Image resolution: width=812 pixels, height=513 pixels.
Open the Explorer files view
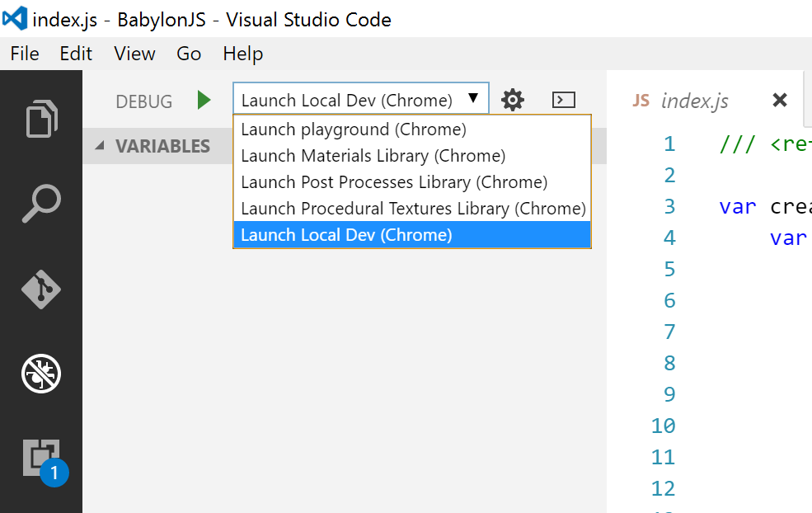tap(41, 119)
